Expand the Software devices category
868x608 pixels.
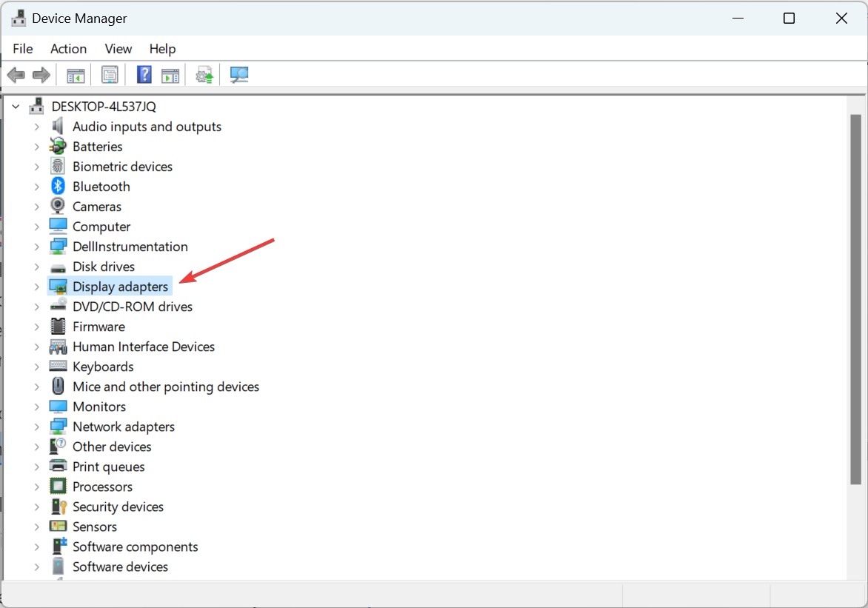pyautogui.click(x=36, y=567)
